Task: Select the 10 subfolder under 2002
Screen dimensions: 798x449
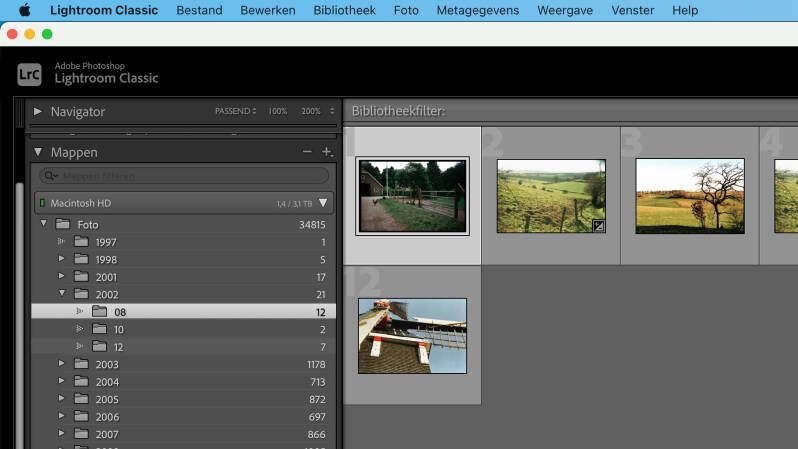Action: [119, 329]
